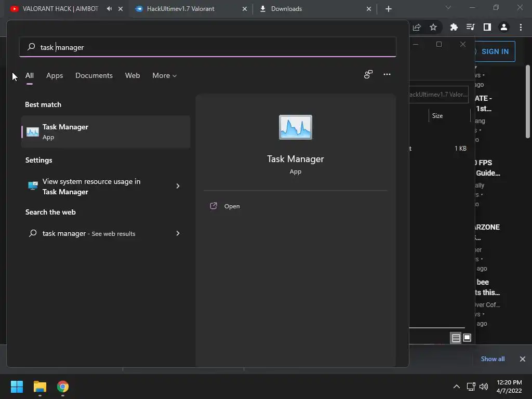The image size is (532, 399).
Task: Expand arrow beside View system resource usage
Action: pyautogui.click(x=178, y=186)
